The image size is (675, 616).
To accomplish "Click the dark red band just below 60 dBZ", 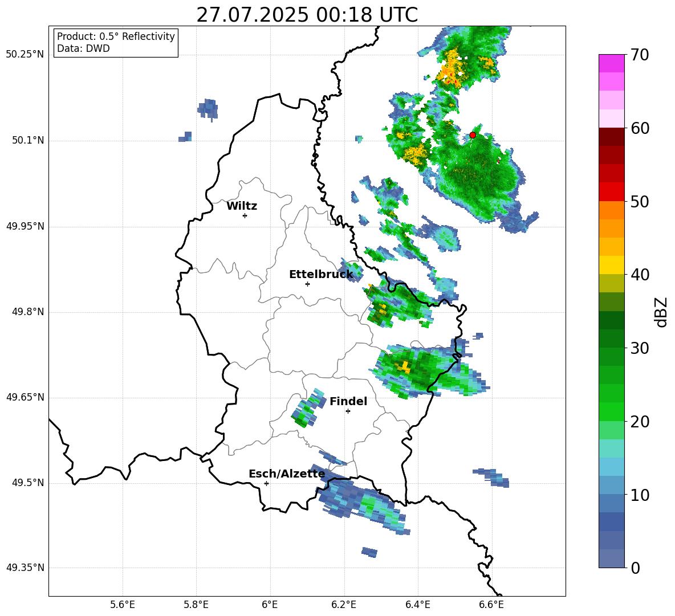I will [x=611, y=137].
